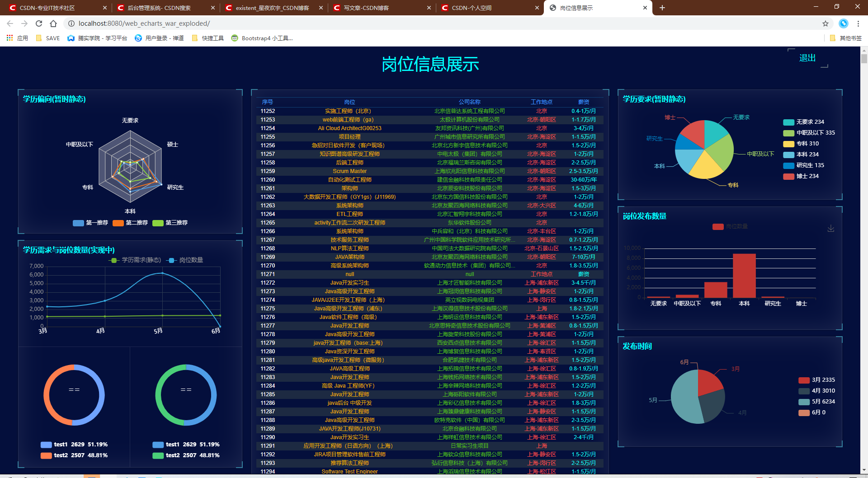Close the CSDN-个人空间 tab
This screenshot has width=868, height=478.
[x=537, y=8]
